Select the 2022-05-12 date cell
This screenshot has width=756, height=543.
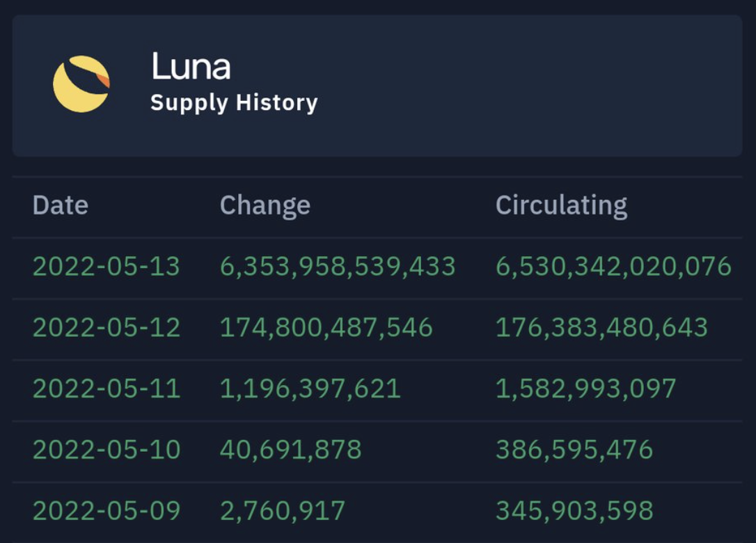point(106,328)
